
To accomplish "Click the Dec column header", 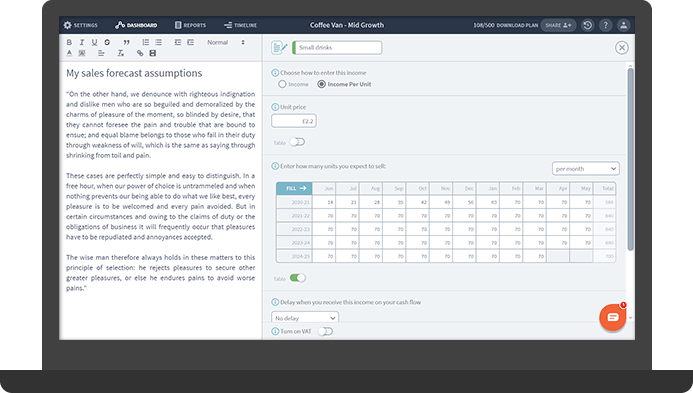I will click(x=465, y=188).
